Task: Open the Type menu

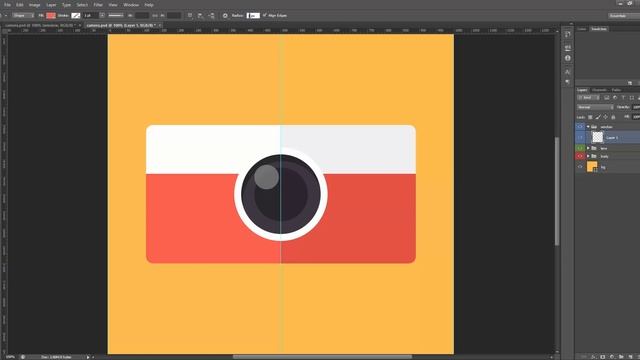Action: 66,5
